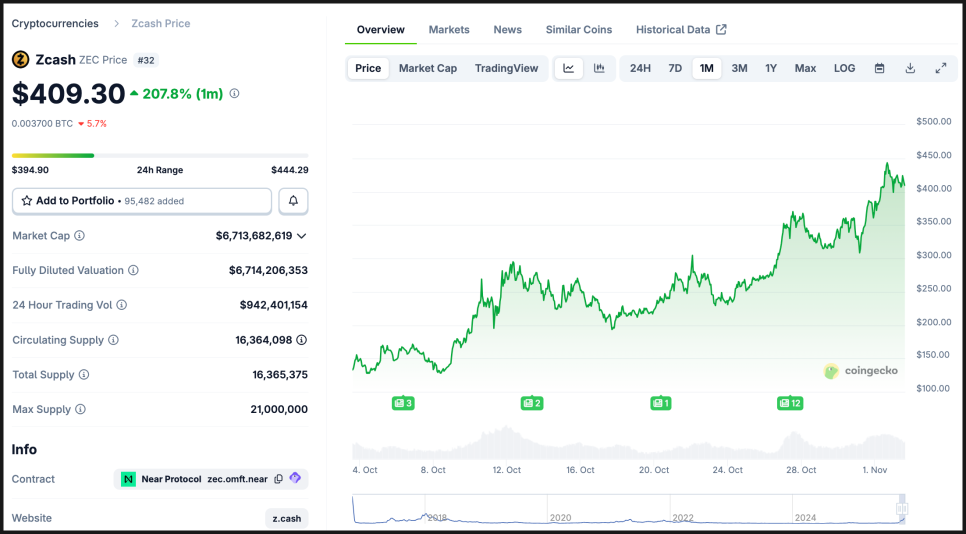This screenshot has height=534, width=966.
Task: Toggle the LOG scale option
Action: tap(845, 68)
